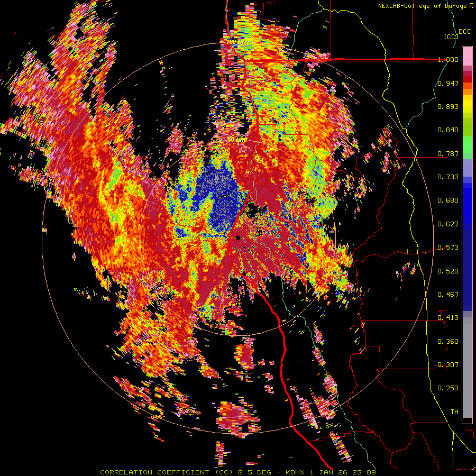This screenshot has width=476, height=476.
Task: Click the [CC] legend label
Action: tap(451, 36)
